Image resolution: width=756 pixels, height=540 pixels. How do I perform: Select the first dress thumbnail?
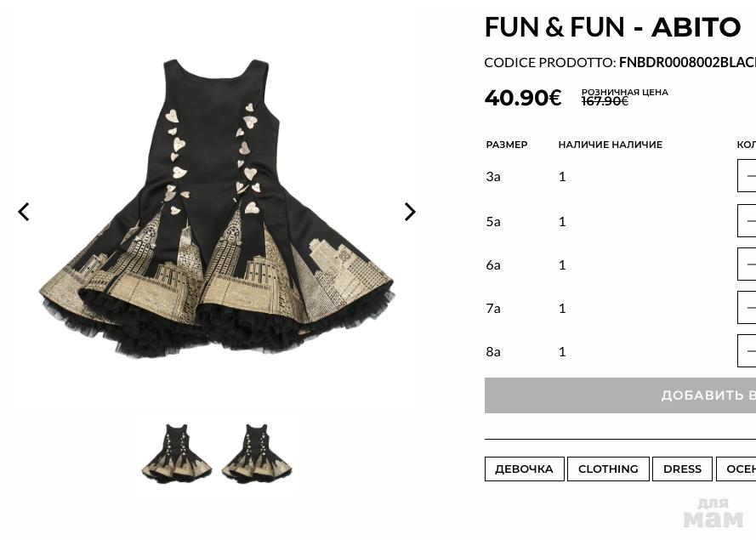pos(177,452)
